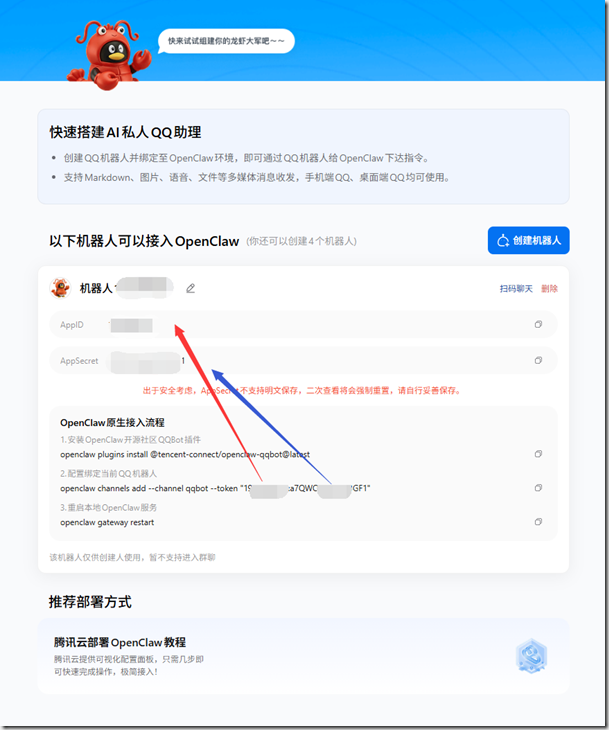Copy the AppID value
Viewport: 609px width, 730px height.
coord(538,324)
